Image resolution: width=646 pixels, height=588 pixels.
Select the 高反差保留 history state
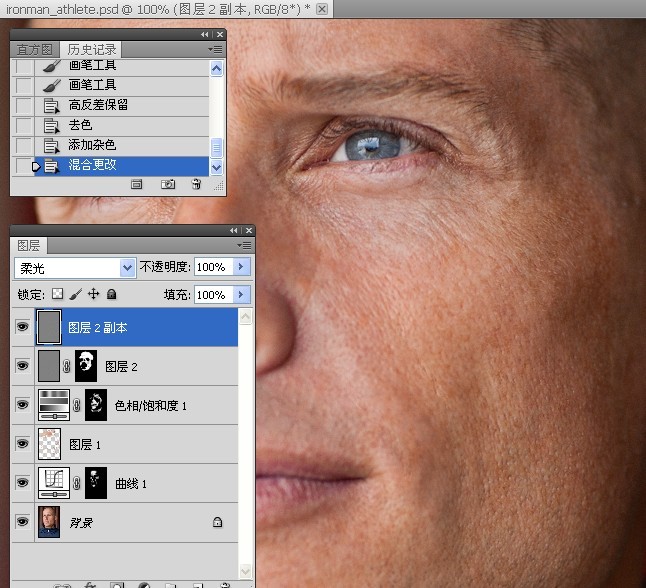tap(98, 105)
